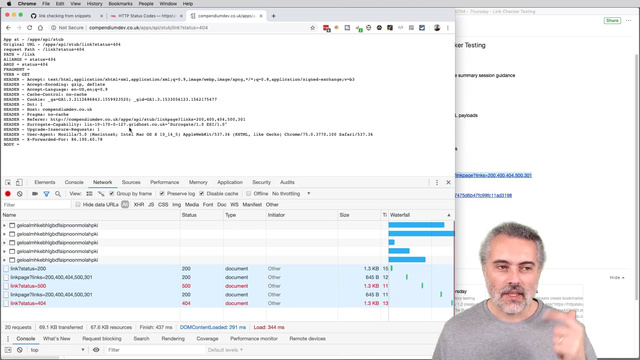Toggle device toolbar icon
The image size is (640, 360).
tap(19, 182)
